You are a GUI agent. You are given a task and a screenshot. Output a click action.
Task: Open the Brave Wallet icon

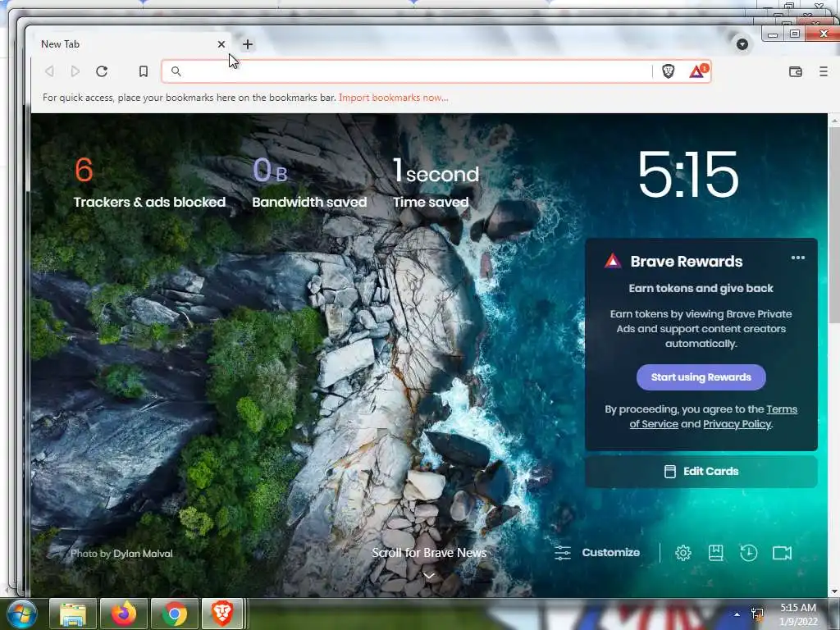[796, 71]
